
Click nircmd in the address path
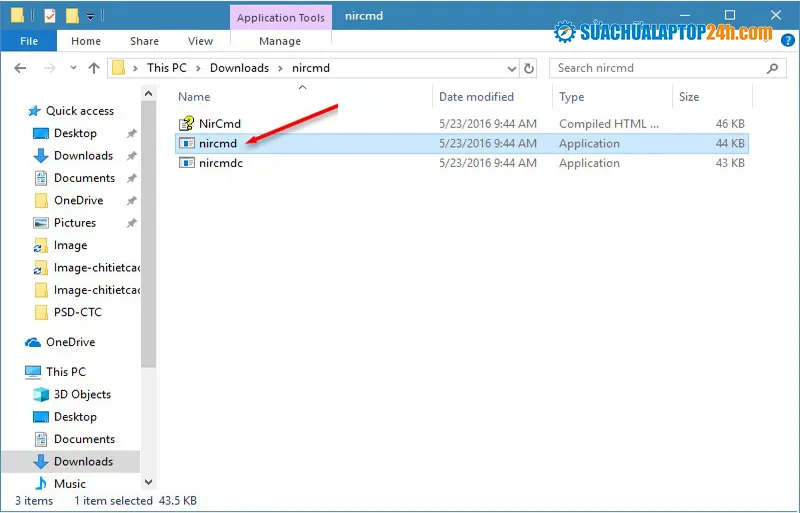[x=311, y=68]
